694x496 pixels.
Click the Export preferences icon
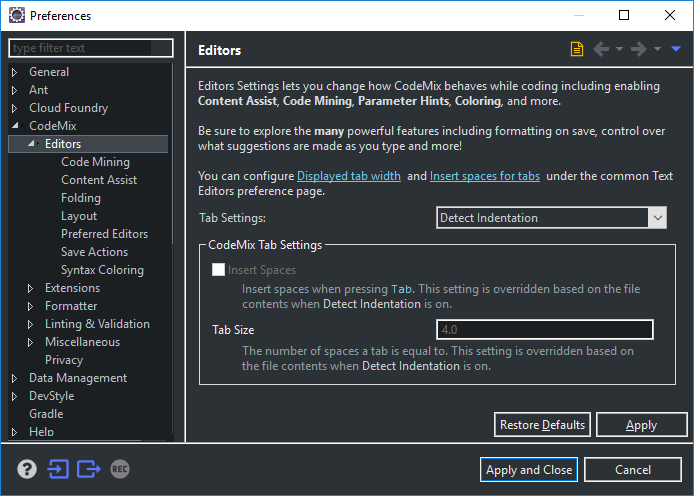coord(89,469)
